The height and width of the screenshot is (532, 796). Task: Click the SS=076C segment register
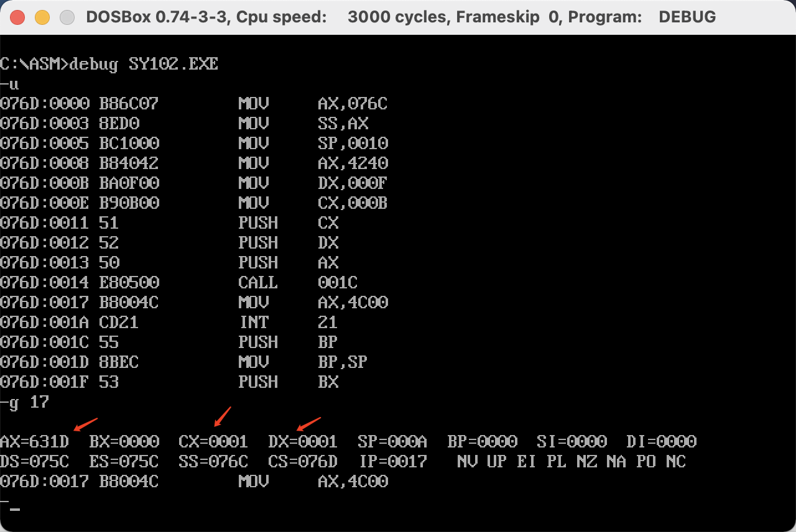213,462
